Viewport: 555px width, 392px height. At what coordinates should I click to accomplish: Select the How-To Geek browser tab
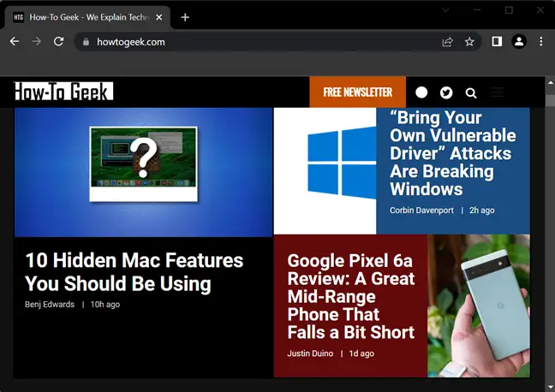[x=87, y=17]
